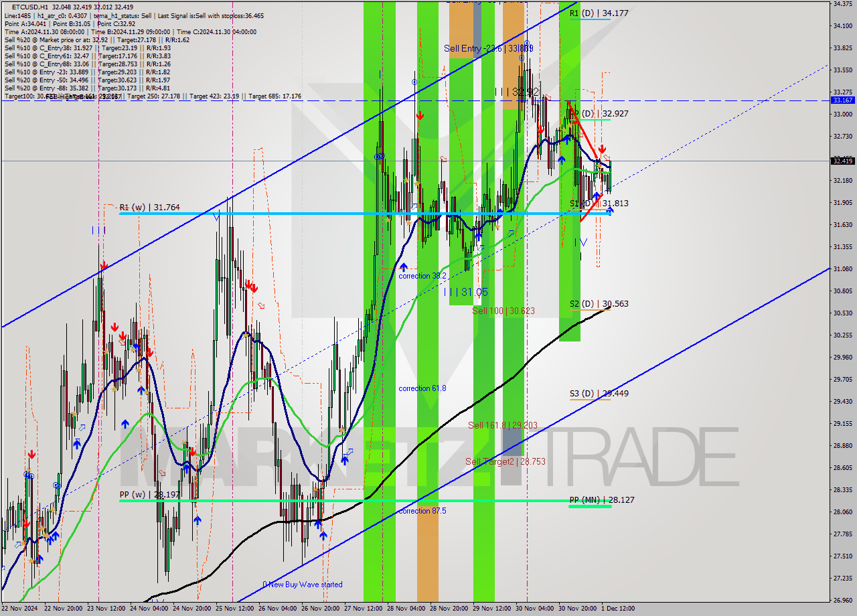Click the current price tag 32.419
Viewport: 857px width, 616px height.
(842, 161)
